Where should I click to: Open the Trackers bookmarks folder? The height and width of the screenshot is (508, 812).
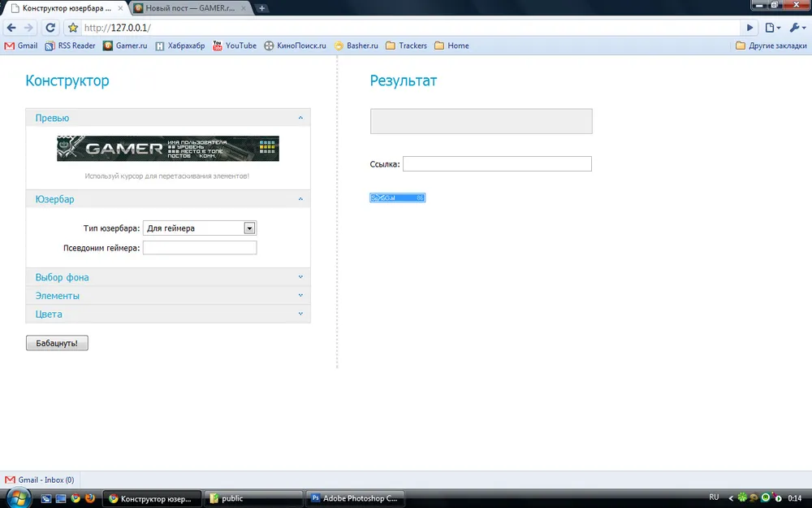[406, 46]
